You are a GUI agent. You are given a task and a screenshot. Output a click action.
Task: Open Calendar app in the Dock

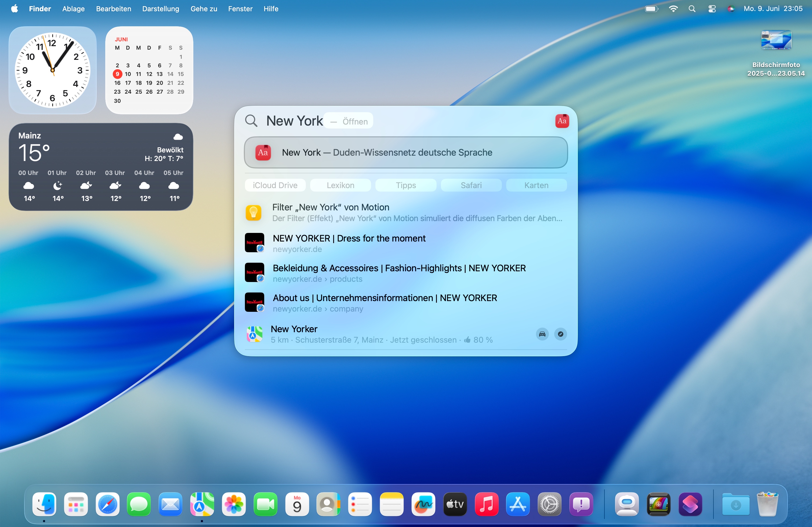pyautogui.click(x=297, y=504)
